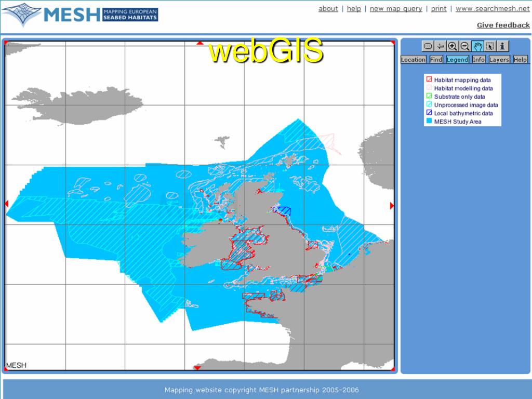Pan map southwest with bottom-left corner arrow

(6, 369)
